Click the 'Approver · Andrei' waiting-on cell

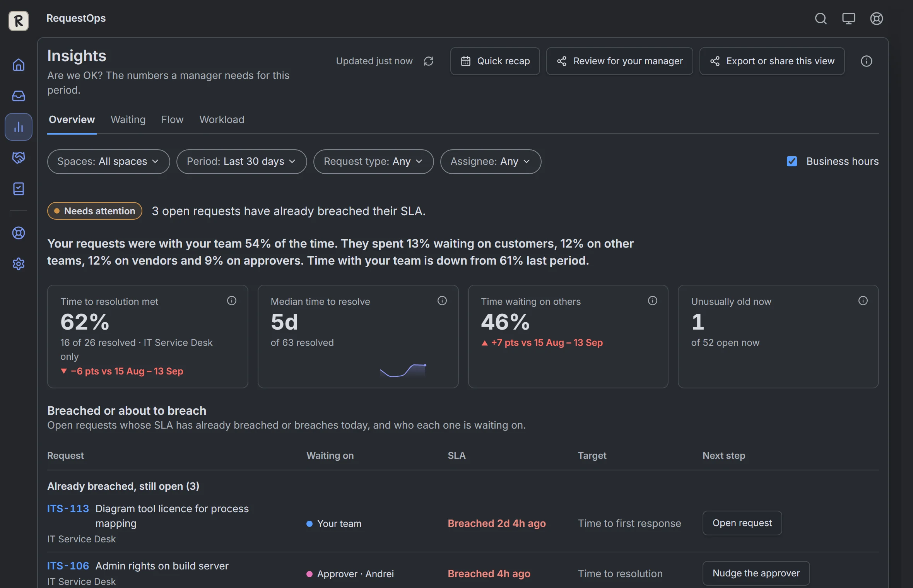coord(350,574)
